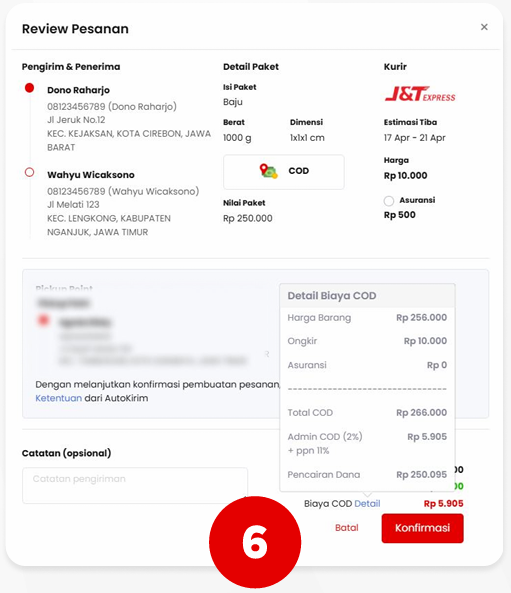511x593 pixels.
Task: Click the recipient name Wahyu Wicaksono
Action: tap(91, 175)
